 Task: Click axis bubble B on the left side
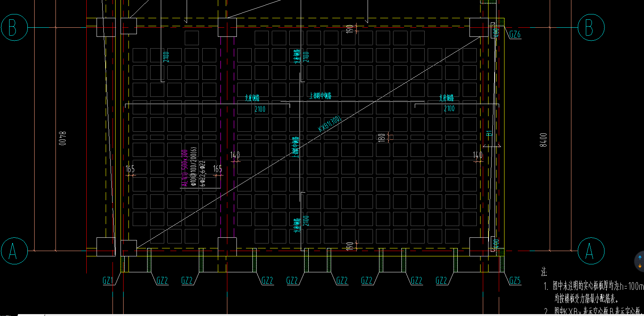(14, 27)
